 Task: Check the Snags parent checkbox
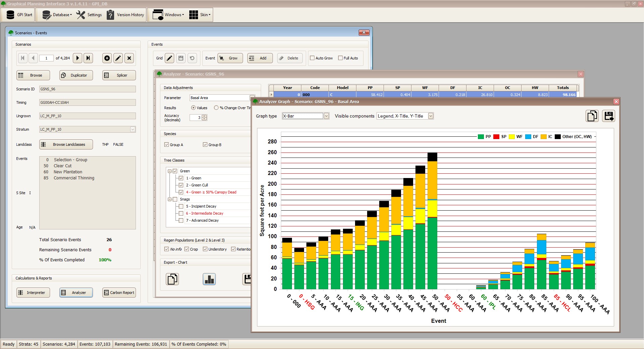coord(175,199)
